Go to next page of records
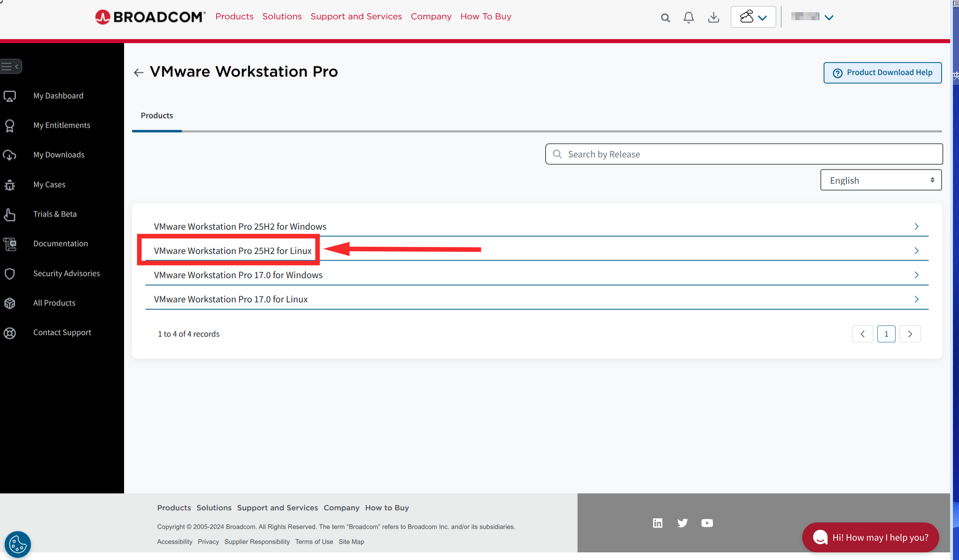This screenshot has height=560, width=959. (910, 334)
